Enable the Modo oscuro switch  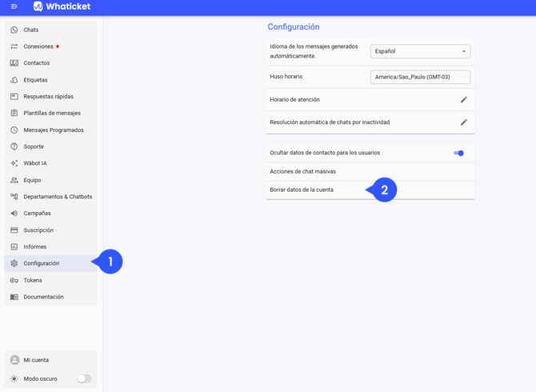tap(84, 378)
